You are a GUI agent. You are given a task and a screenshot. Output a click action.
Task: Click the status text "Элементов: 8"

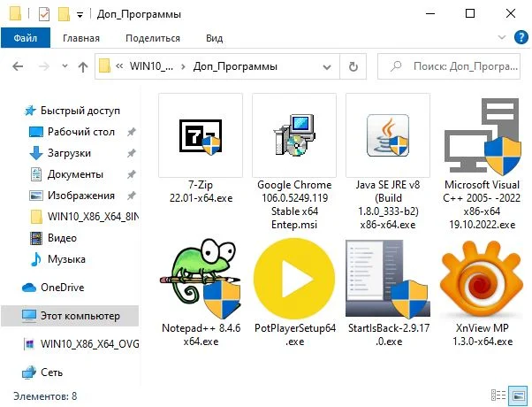[45, 396]
